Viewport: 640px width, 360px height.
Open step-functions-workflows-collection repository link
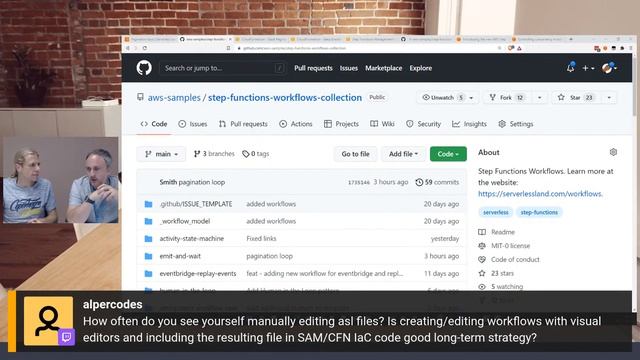point(285,98)
